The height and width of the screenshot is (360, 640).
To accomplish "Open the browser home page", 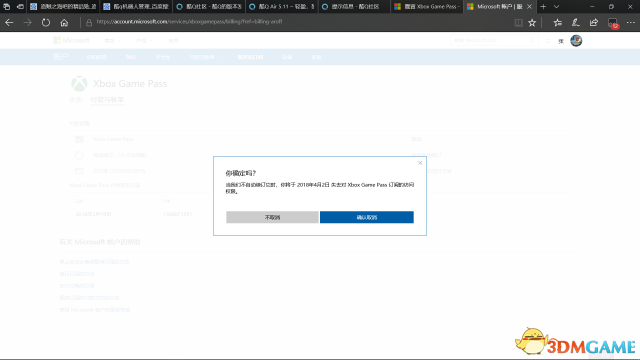I will tap(64, 23).
